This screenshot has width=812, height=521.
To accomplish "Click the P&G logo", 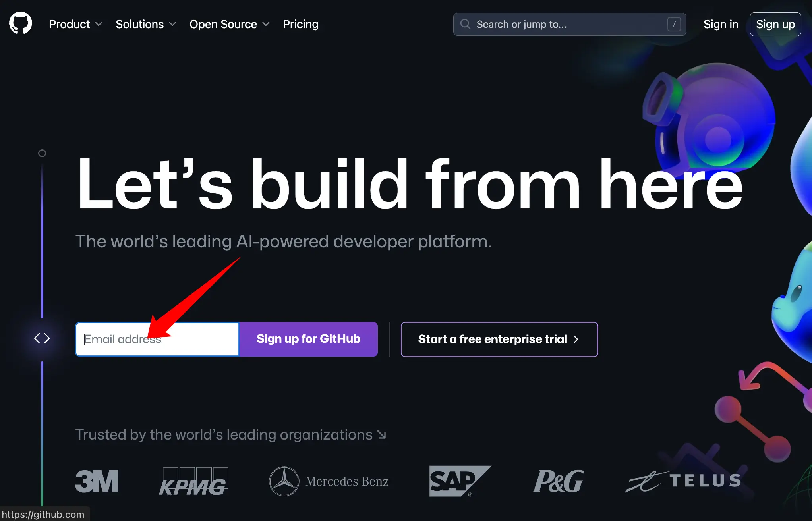I will [x=558, y=481].
